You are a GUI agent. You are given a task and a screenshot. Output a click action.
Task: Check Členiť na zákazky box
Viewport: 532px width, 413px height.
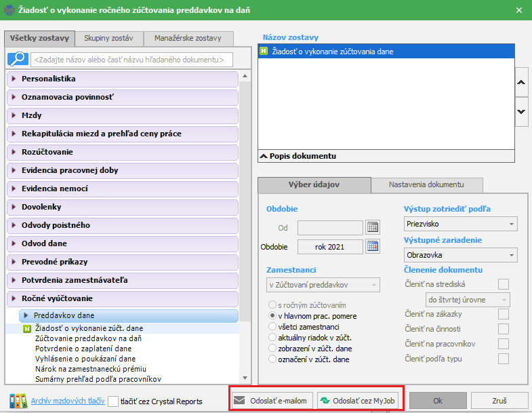click(504, 314)
